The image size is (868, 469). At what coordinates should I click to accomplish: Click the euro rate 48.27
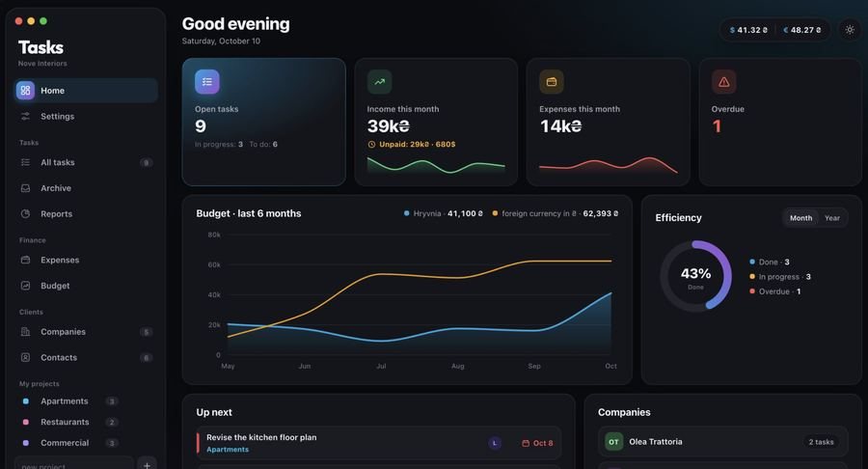click(x=802, y=30)
